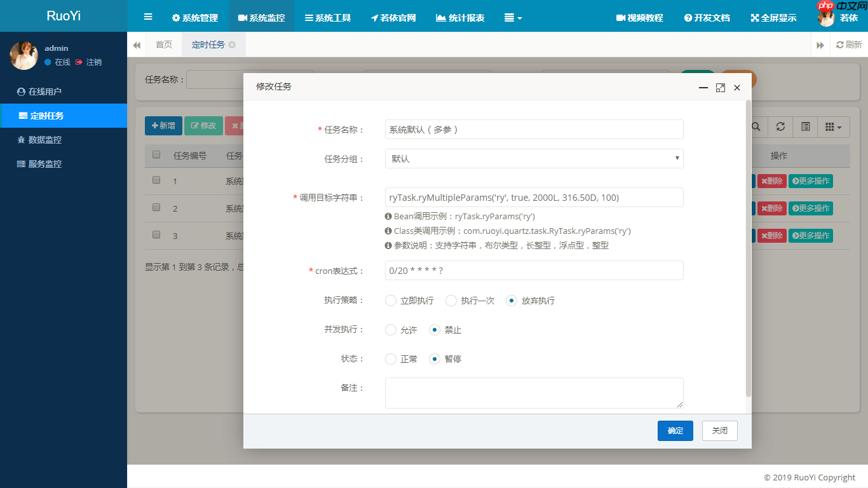Click the 新增 button to add a task
868x488 pixels.
pyautogui.click(x=163, y=126)
